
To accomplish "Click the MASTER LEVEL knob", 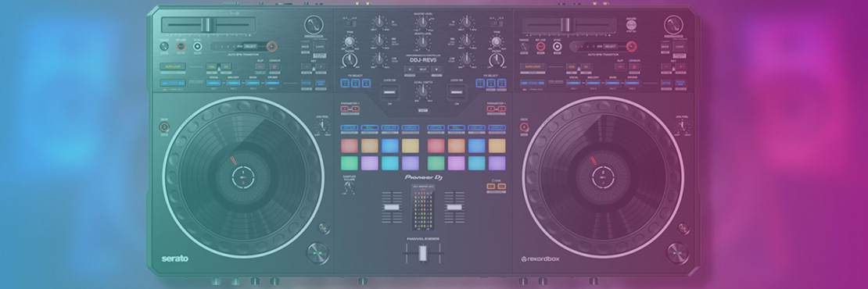I will [x=422, y=22].
